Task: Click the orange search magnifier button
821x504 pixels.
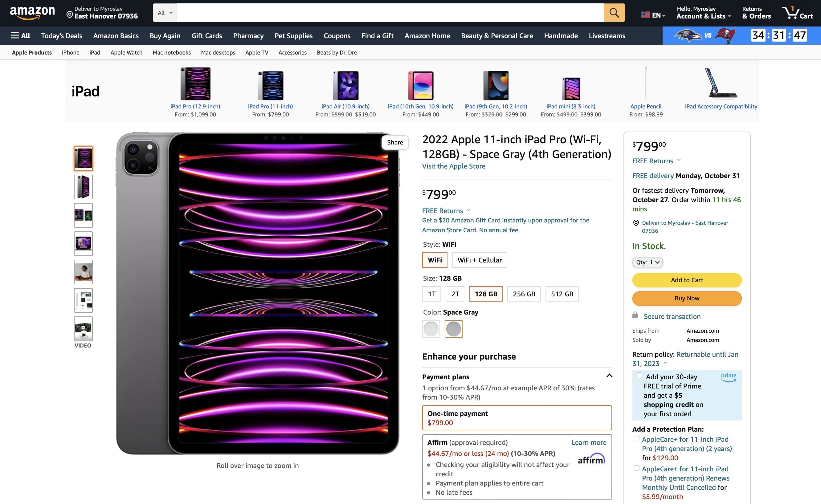Action: point(614,13)
